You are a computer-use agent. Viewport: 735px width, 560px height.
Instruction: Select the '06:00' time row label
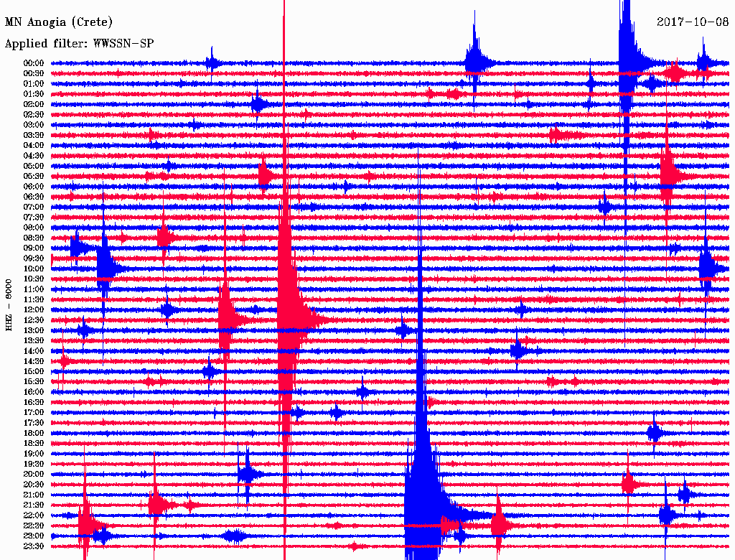point(34,186)
